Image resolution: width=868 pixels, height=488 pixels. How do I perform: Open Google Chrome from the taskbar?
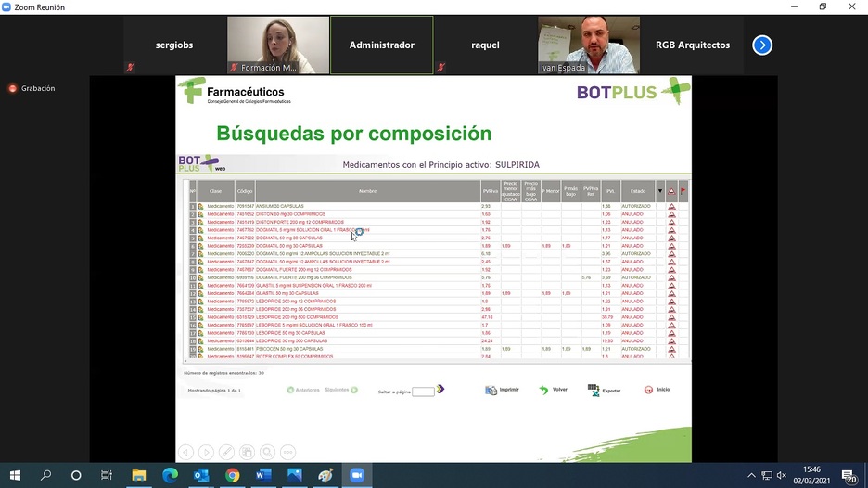click(232, 475)
